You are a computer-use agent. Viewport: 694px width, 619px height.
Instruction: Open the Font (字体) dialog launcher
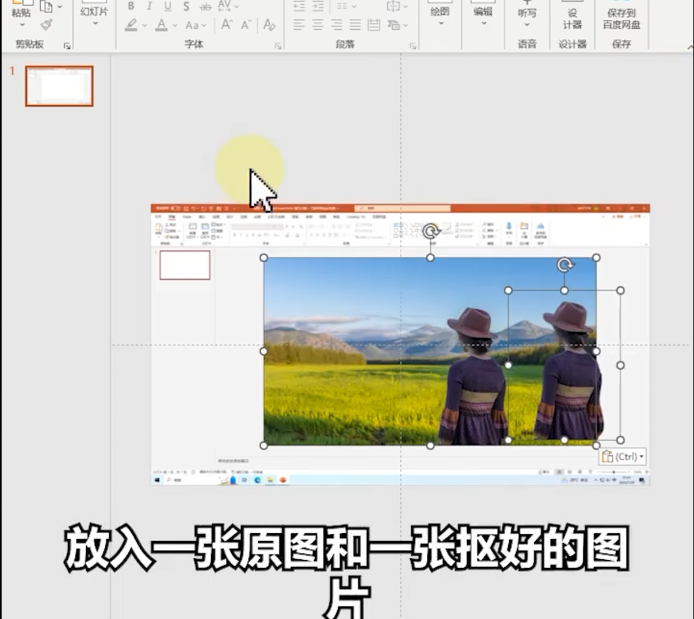pyautogui.click(x=278, y=46)
